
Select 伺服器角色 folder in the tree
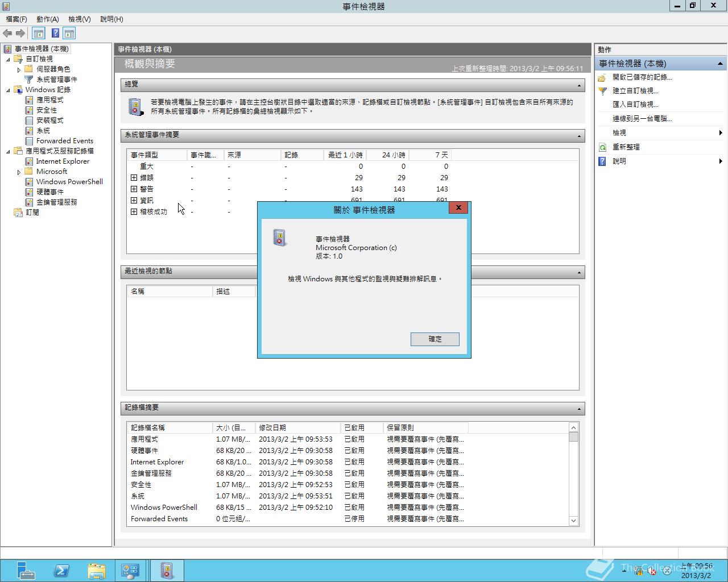coord(53,69)
